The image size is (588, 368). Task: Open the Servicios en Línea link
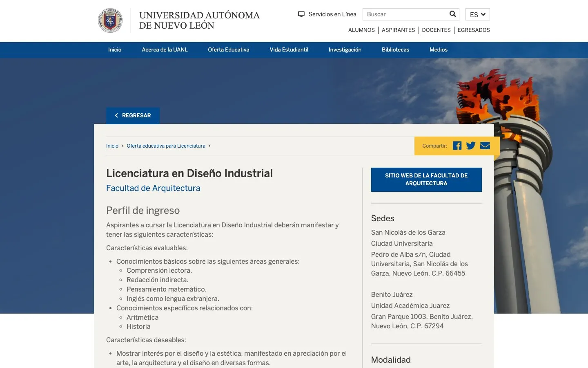[332, 14]
